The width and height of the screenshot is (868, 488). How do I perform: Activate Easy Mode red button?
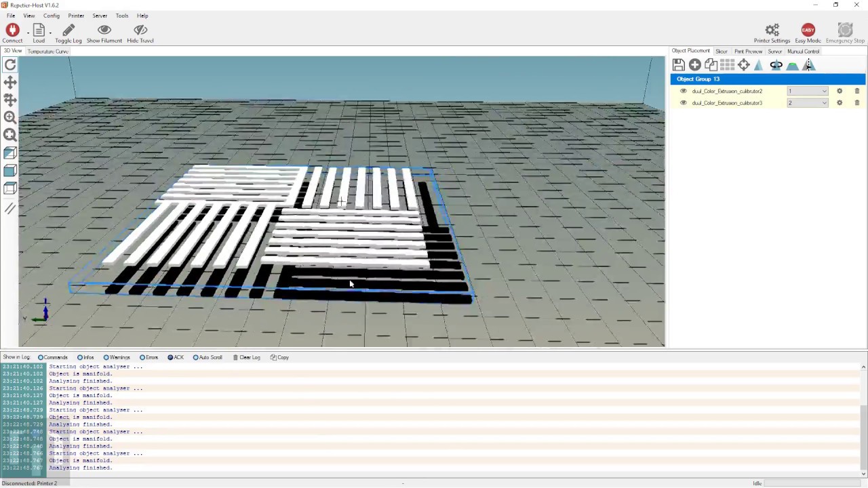(x=808, y=30)
